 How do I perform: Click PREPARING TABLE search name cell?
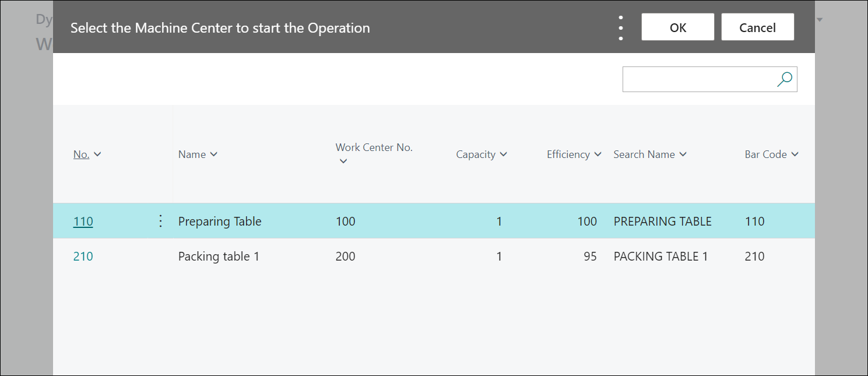pyautogui.click(x=663, y=222)
